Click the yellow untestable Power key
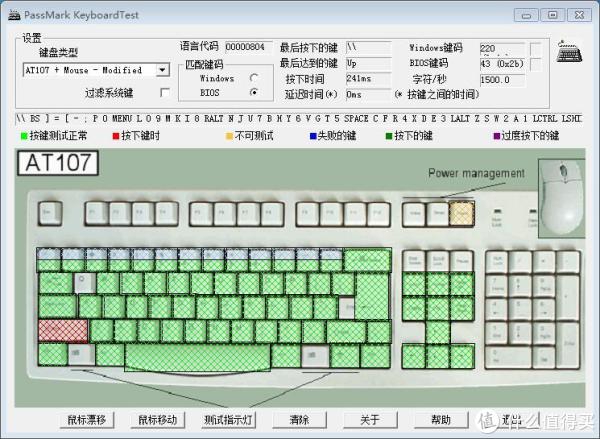The image size is (600, 439). [x=462, y=213]
